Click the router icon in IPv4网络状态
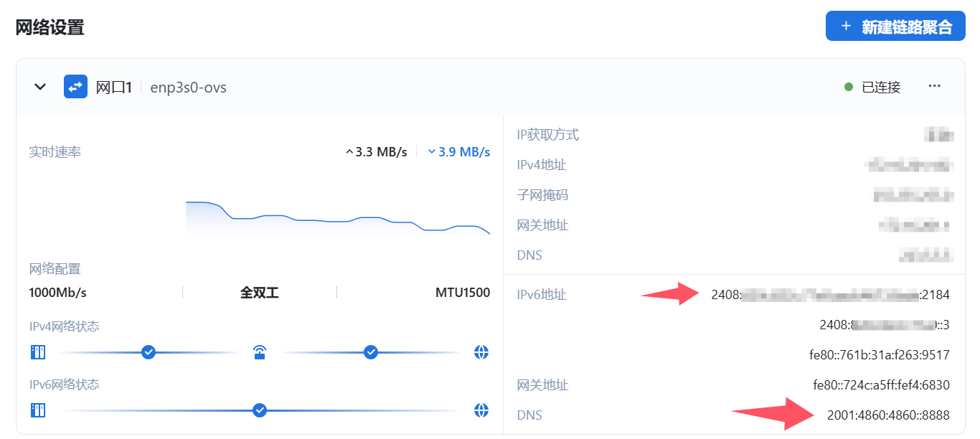 pyautogui.click(x=260, y=352)
